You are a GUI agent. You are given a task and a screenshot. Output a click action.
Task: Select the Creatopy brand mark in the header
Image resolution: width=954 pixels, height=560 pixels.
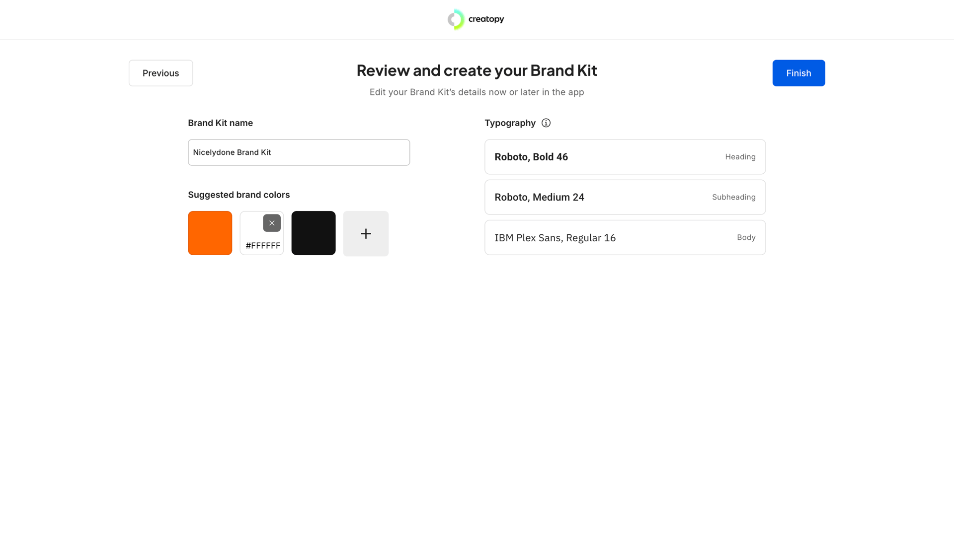point(455,19)
